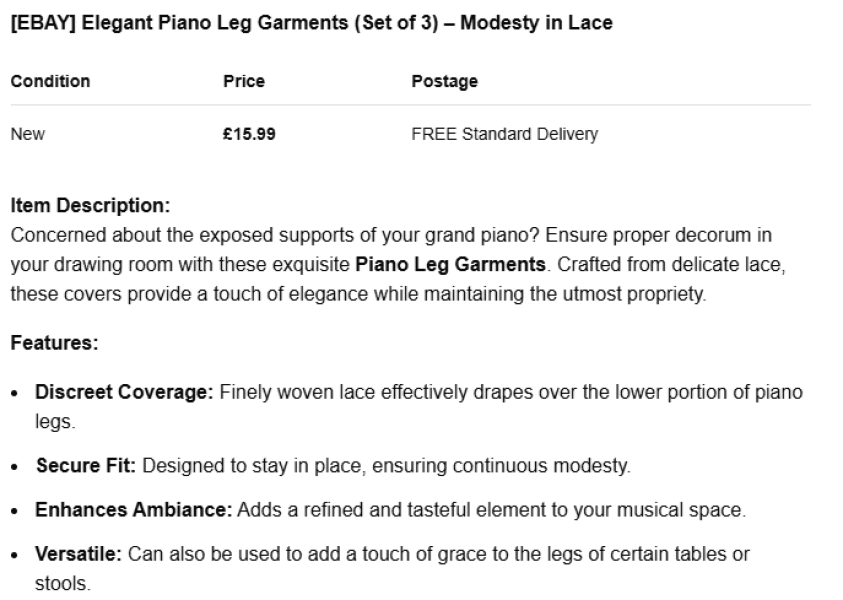Click the Discreet Coverage feature label
843x600 pixels.
point(124,392)
